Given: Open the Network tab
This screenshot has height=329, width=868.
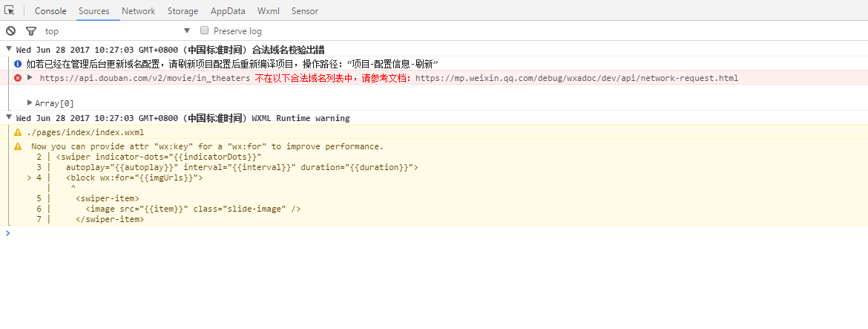Looking at the screenshot, I should coord(138,11).
